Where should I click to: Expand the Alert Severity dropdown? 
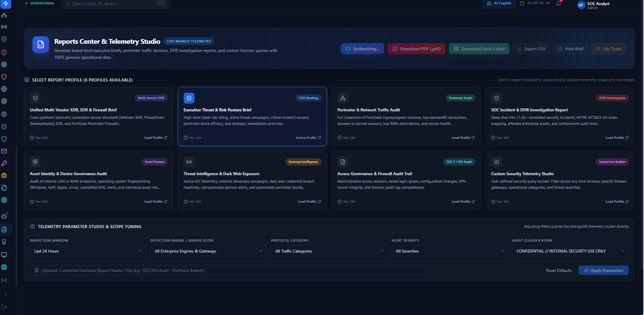coord(449,251)
